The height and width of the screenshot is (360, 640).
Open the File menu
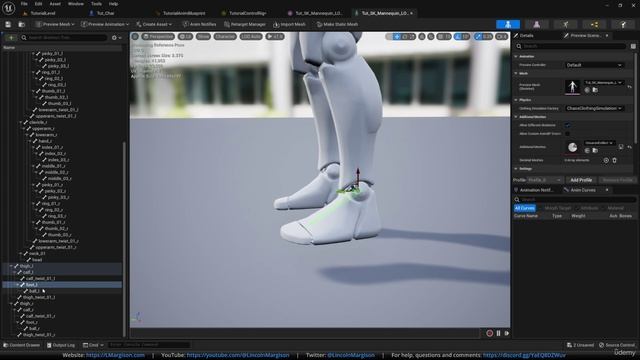(x=24, y=4)
